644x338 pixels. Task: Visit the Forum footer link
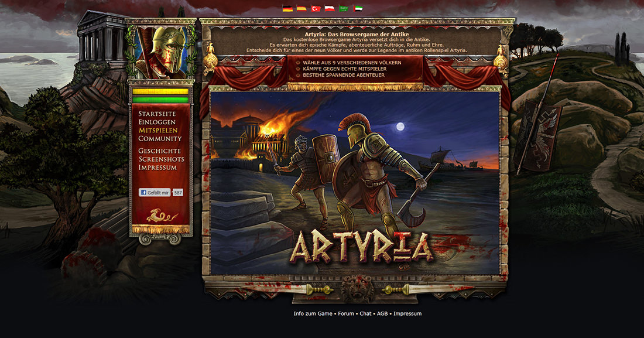click(346, 313)
